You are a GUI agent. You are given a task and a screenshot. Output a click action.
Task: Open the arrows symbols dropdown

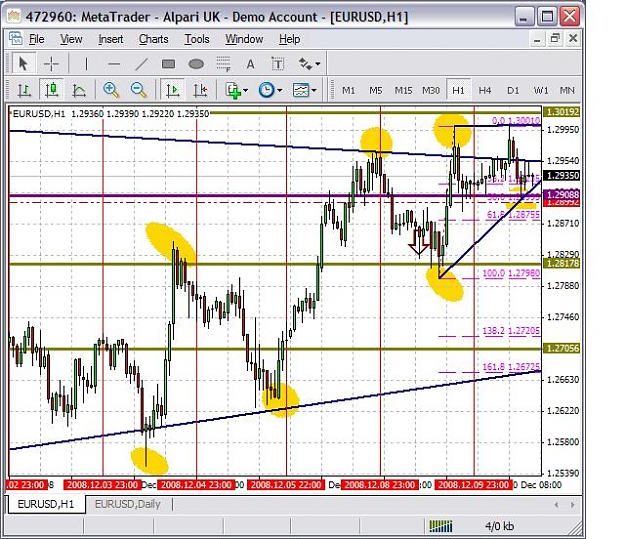tap(310, 64)
